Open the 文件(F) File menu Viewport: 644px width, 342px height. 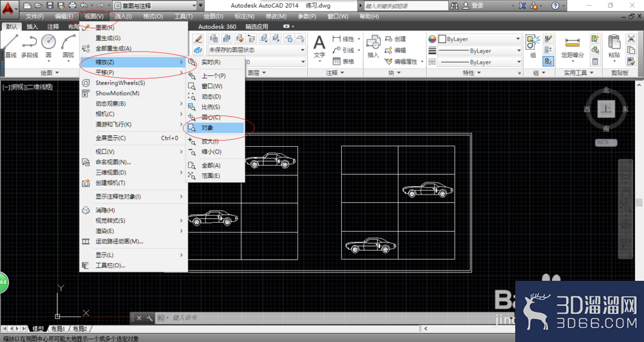pyautogui.click(x=35, y=16)
